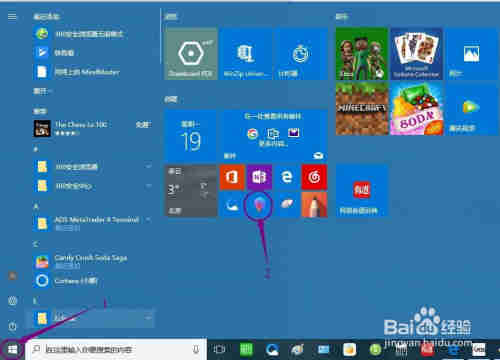Click the taskbar search box
Image resolution: width=500 pixels, height=360 pixels.
pyautogui.click(x=116, y=349)
